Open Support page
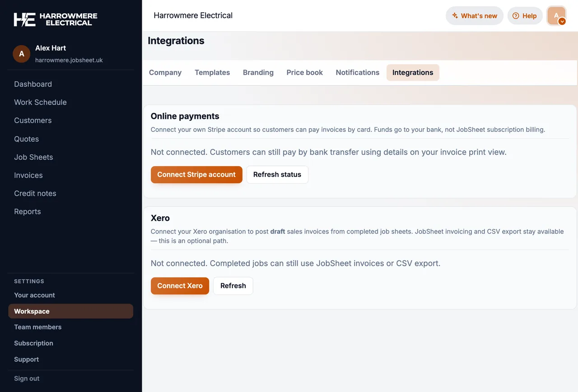 pos(26,359)
